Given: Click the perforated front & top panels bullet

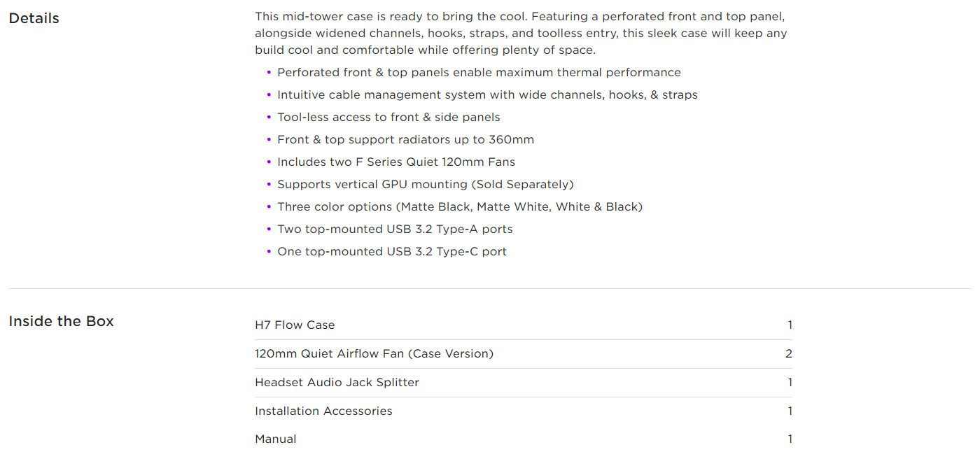Looking at the screenshot, I should 479,73.
